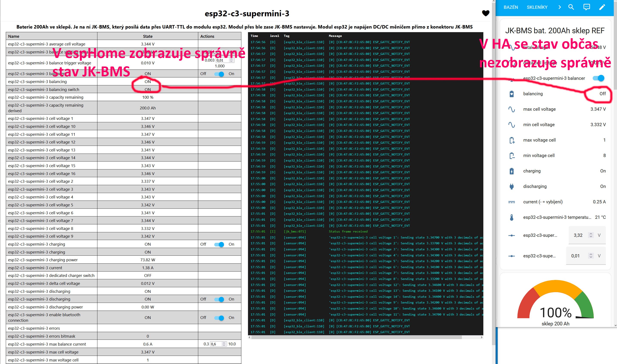Open the assist chat bubble icon
This screenshot has height=364, width=617.
point(587,7)
